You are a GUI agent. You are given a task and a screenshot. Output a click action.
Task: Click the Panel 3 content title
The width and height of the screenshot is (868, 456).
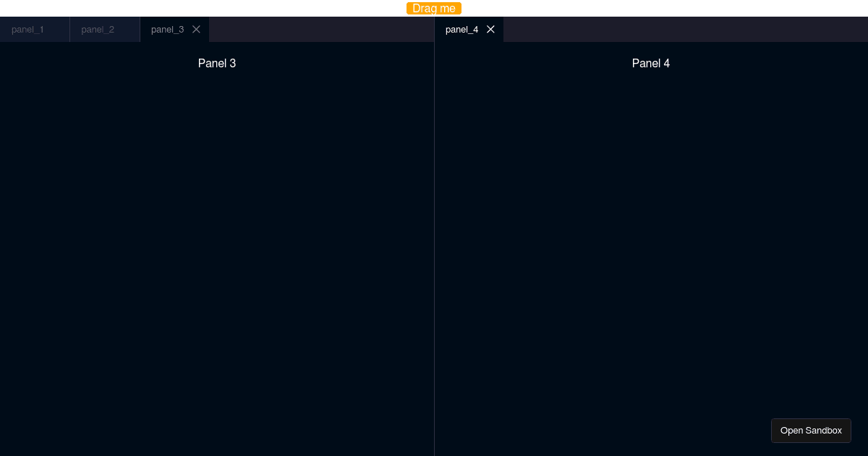click(217, 64)
